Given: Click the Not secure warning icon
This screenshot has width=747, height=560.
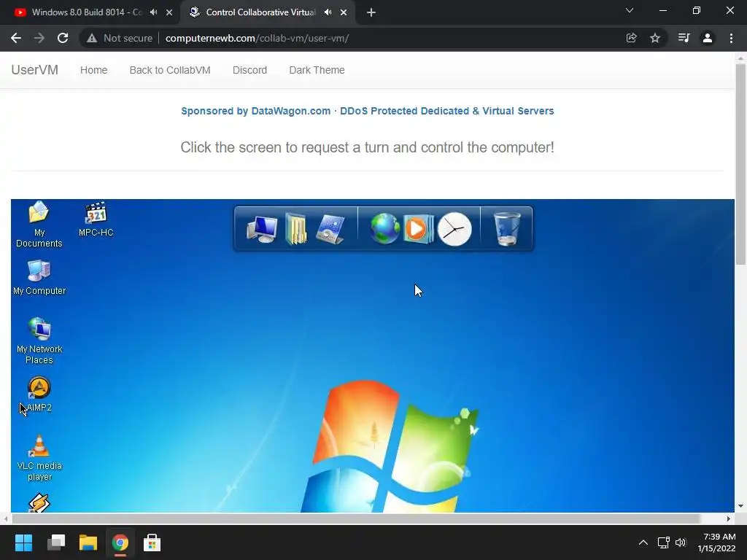Looking at the screenshot, I should tap(92, 38).
